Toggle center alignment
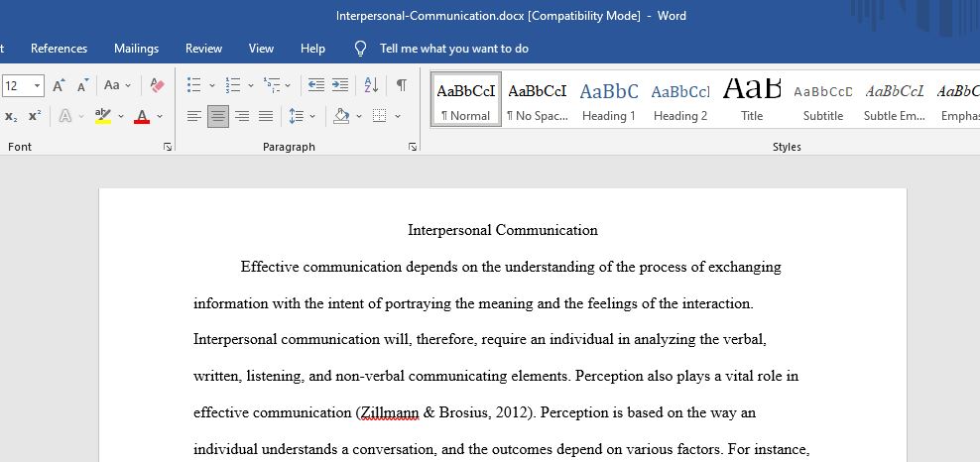The width and height of the screenshot is (980, 462). pyautogui.click(x=218, y=116)
